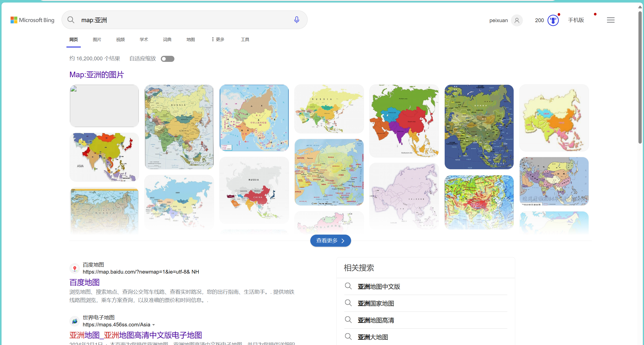Toggle the 自适应缩放 switch

pos(168,59)
